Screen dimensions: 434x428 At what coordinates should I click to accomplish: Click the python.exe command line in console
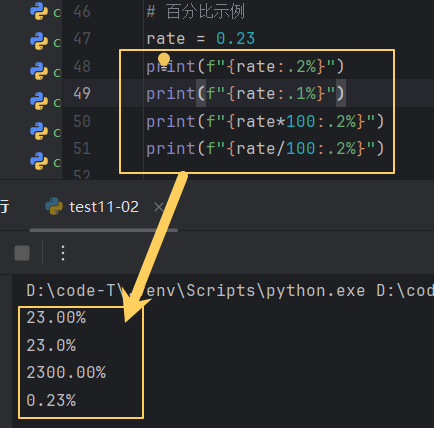[x=230, y=291]
